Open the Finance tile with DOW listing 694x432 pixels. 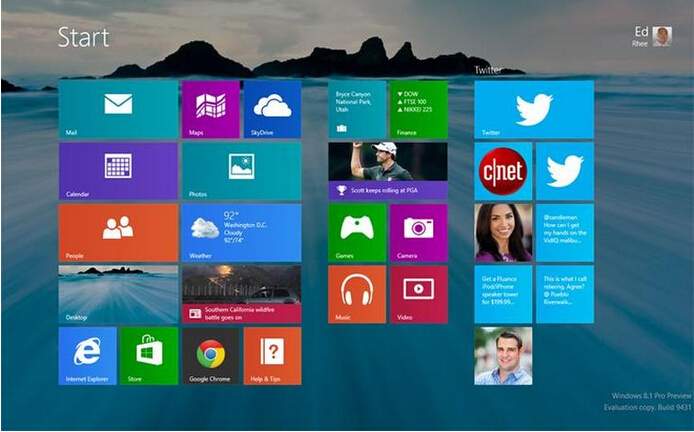(418, 108)
